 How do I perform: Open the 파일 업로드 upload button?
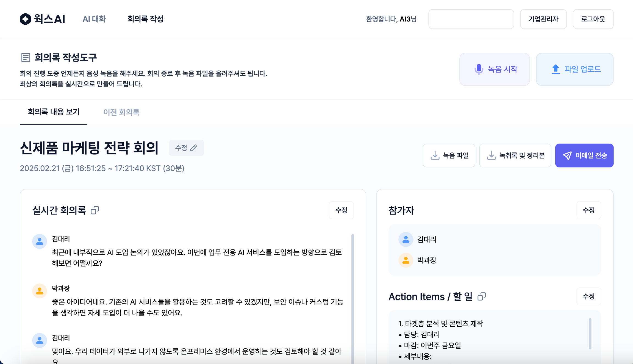tap(574, 69)
